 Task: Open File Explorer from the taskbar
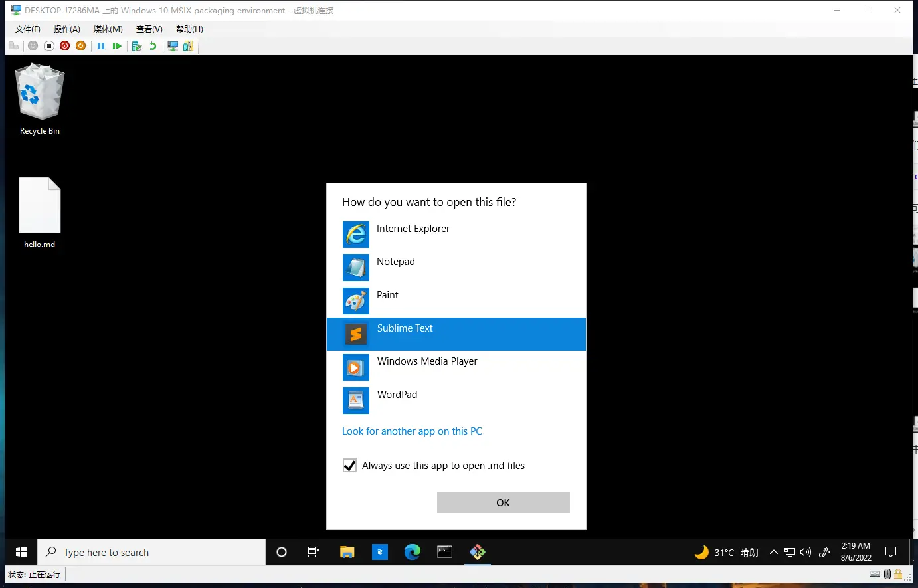pyautogui.click(x=347, y=552)
